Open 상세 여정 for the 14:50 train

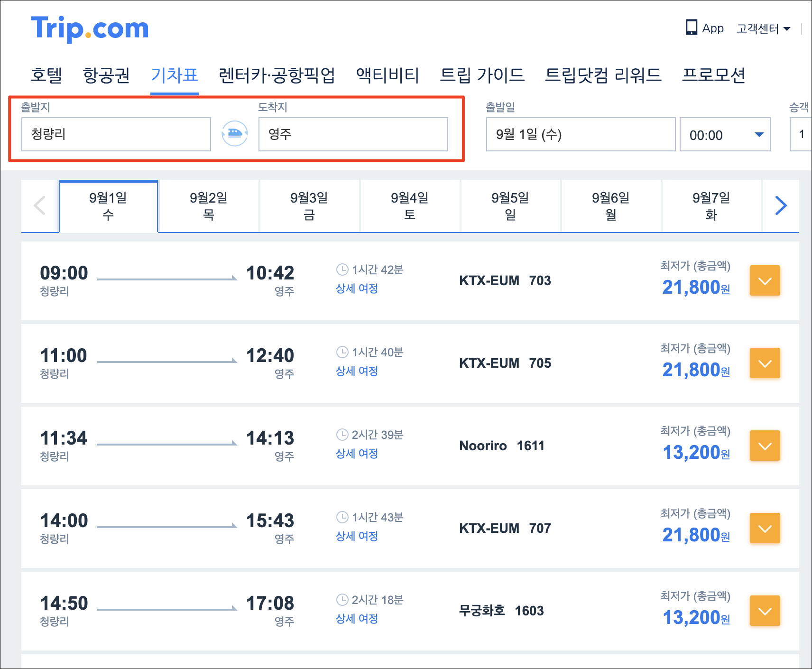tap(357, 619)
